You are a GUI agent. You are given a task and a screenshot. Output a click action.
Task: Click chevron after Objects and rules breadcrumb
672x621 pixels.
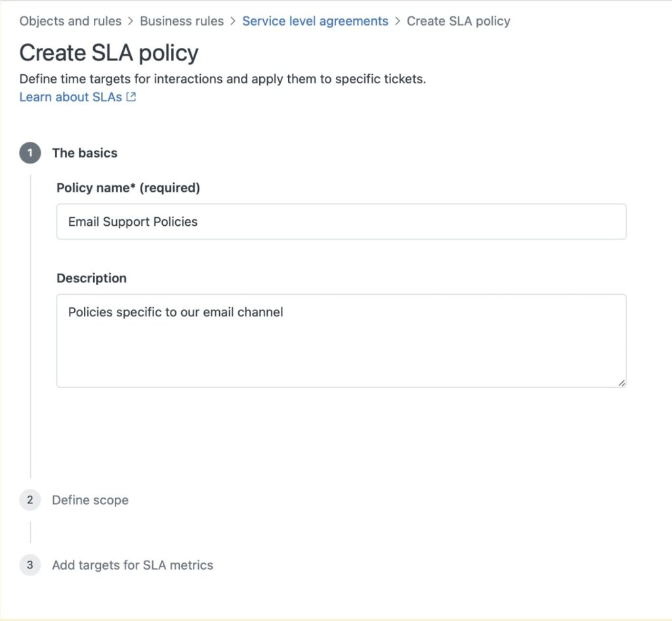click(131, 21)
